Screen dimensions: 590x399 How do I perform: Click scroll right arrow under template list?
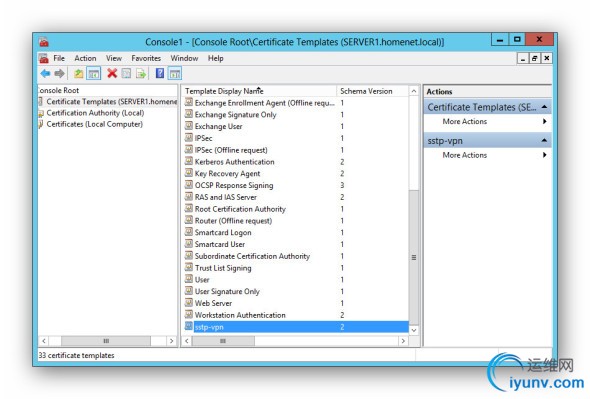(403, 341)
